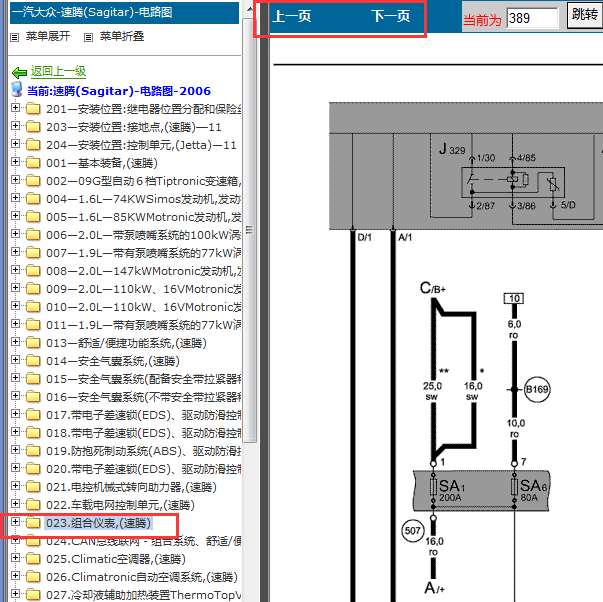Click the 菜单展开 expand-all icon

click(x=15, y=37)
